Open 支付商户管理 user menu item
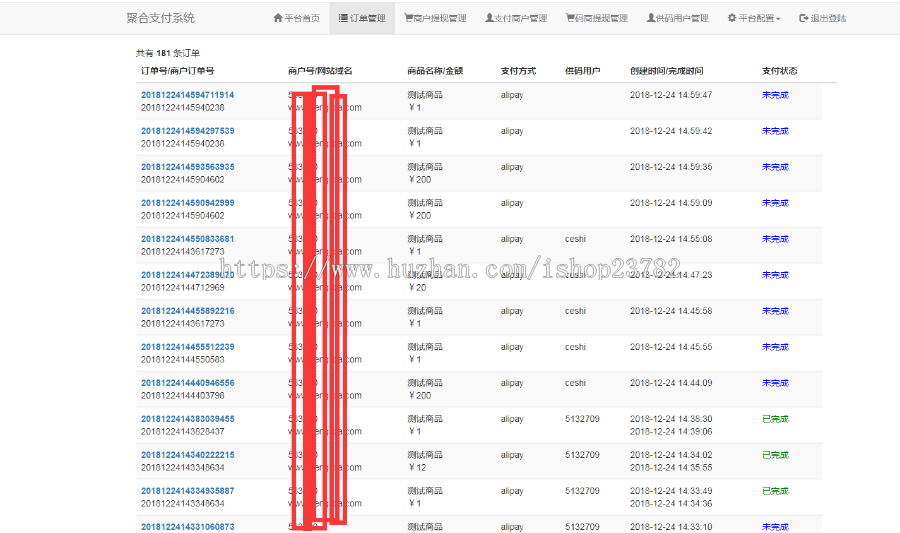The image size is (900, 533). (x=516, y=18)
